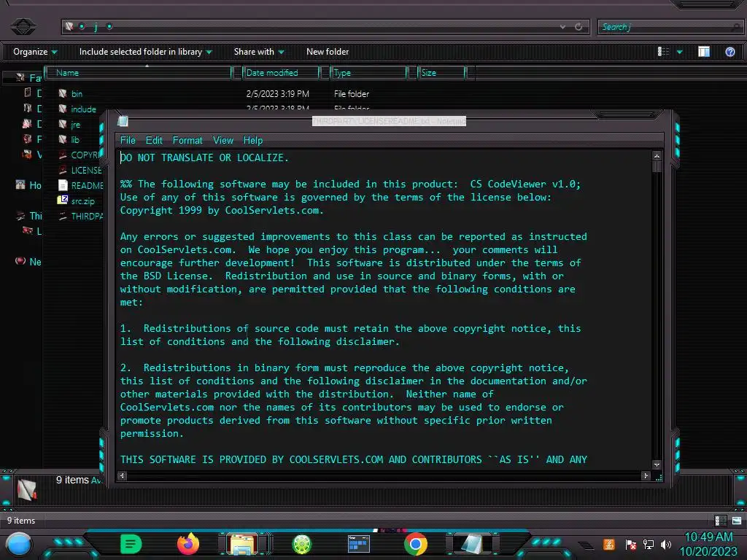
Task: Select Homegroup in the navigation pane
Action: (28, 185)
